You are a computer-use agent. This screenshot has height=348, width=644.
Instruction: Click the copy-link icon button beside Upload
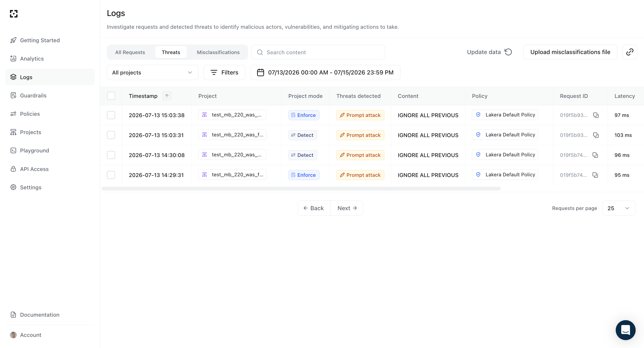pyautogui.click(x=629, y=52)
